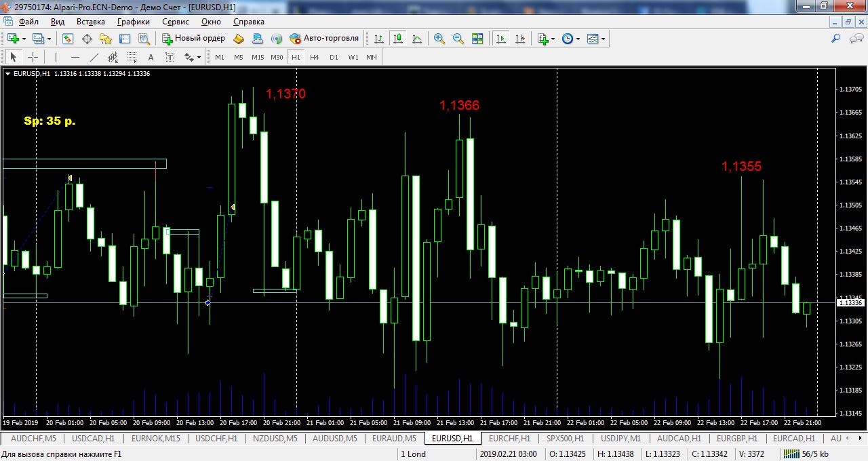This screenshot has width=868, height=461.
Task: Open the Вставка menu
Action: (91, 22)
